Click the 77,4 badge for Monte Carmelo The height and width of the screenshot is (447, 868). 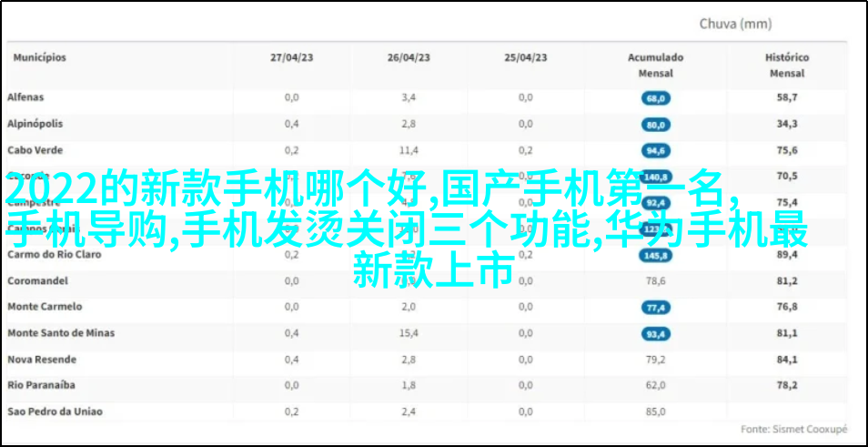[x=656, y=308]
